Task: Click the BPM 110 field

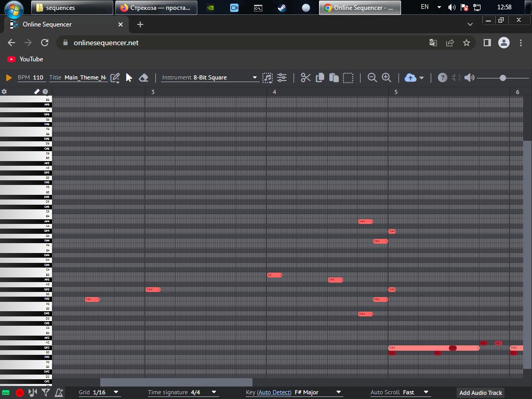Action: tap(31, 78)
